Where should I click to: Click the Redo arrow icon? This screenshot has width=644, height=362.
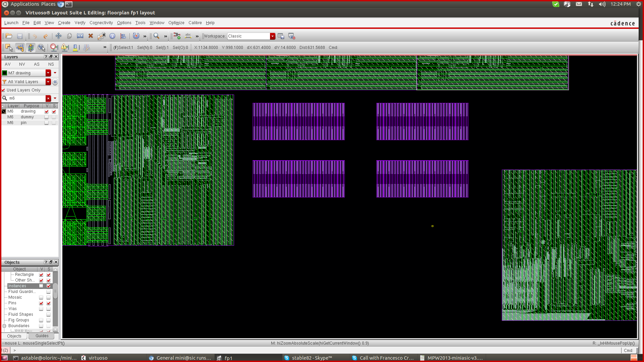pos(46,36)
